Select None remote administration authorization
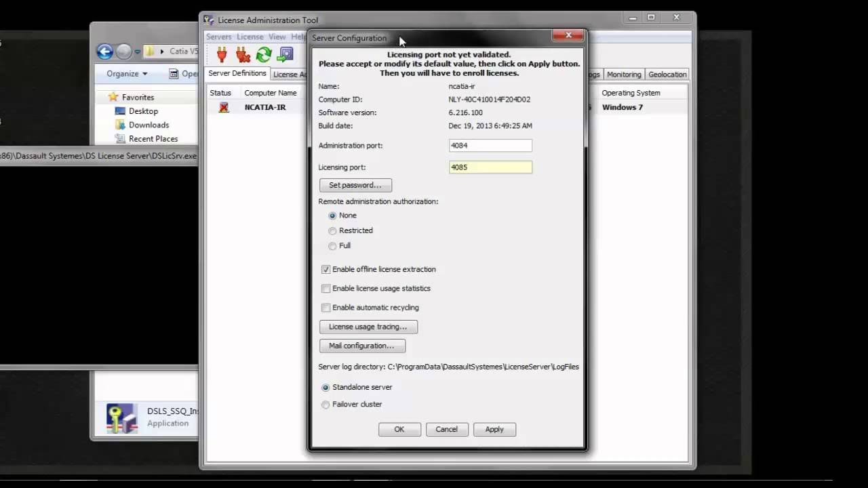This screenshot has width=868, height=488. click(332, 216)
